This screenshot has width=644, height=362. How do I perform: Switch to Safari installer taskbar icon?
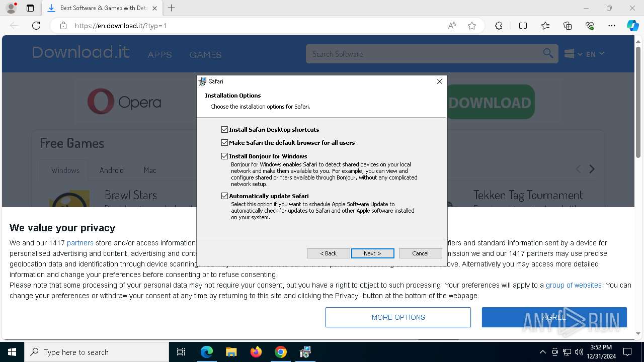pyautogui.click(x=305, y=352)
